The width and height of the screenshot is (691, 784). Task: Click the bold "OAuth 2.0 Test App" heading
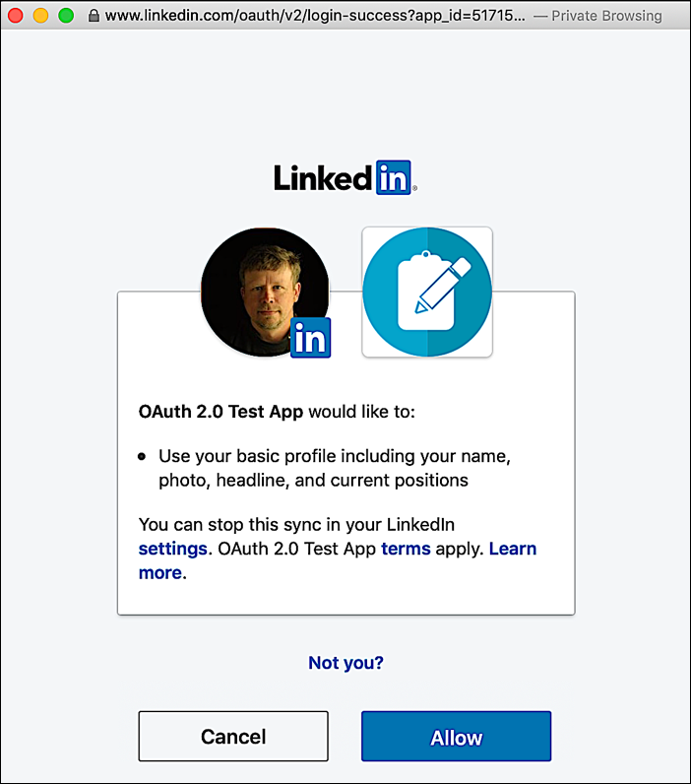[220, 411]
